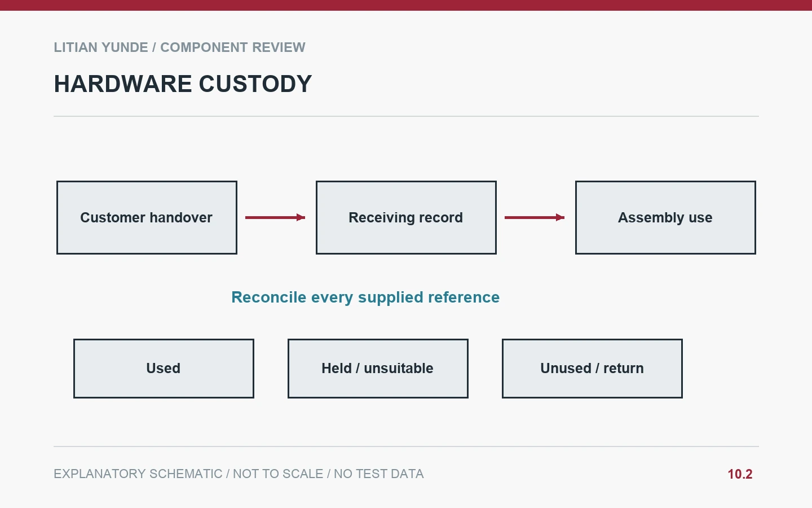
Task: Click the slide number 10.2
Action: [x=740, y=474]
